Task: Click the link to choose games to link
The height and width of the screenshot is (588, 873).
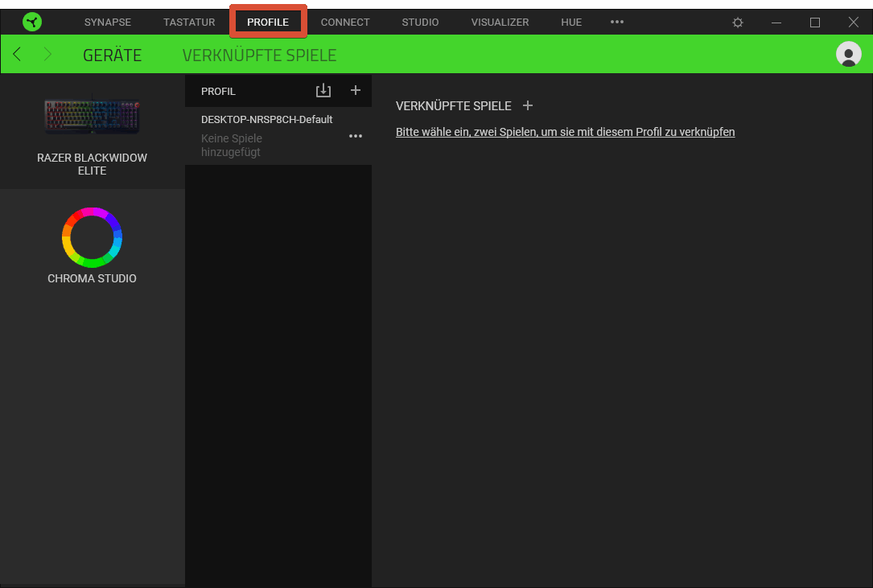Action: (565, 132)
